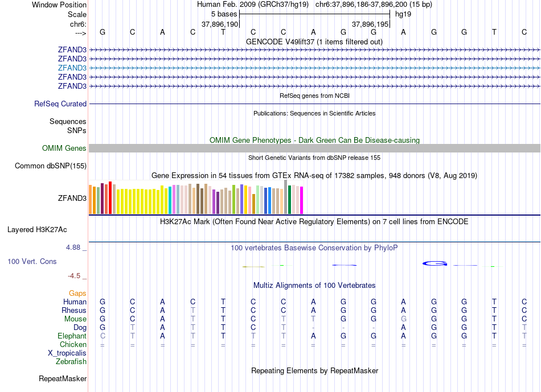Click the '--->' strand direction arrow
This screenshot has height=392, width=541.
[81, 33]
